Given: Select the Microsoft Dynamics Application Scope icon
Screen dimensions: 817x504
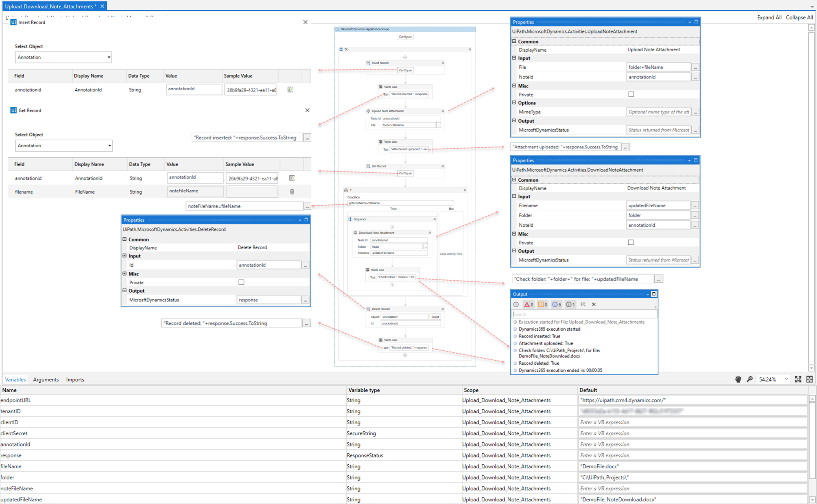Looking at the screenshot, I should [x=337, y=29].
